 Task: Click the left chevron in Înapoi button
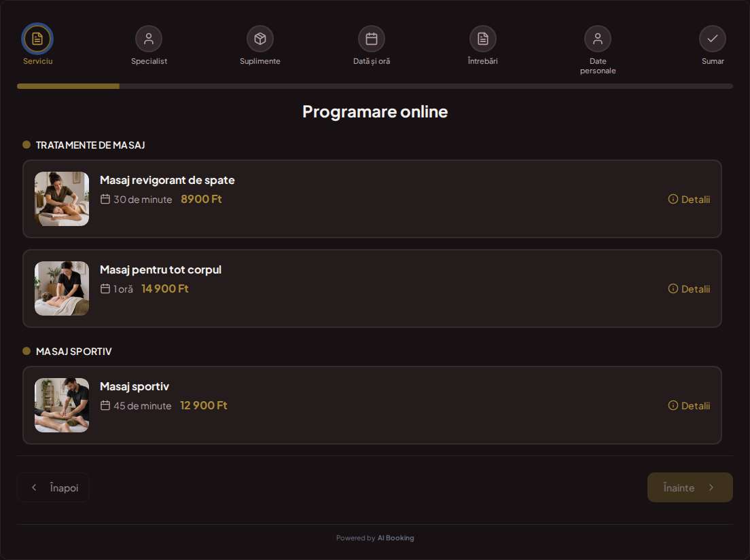[34, 487]
